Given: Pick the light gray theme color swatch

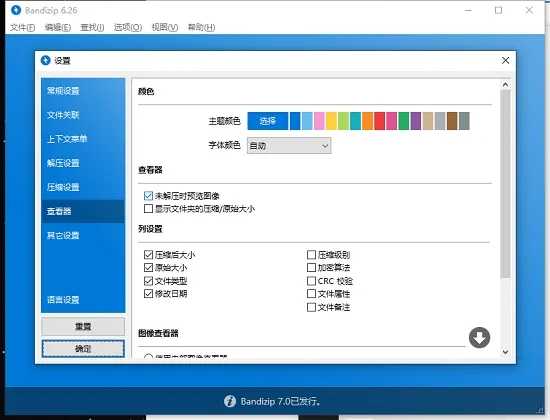Looking at the screenshot, I should click(x=440, y=121).
